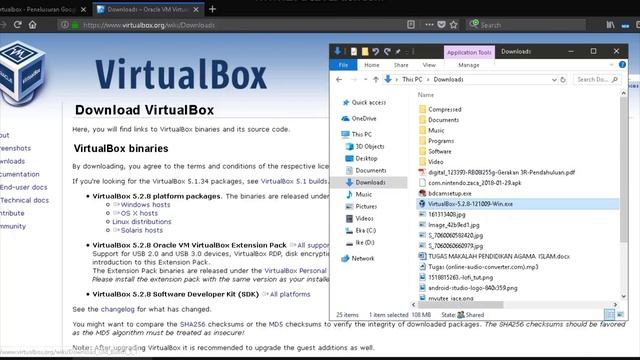This screenshot has width=640, height=360.
Task: Open Technical docs in site sidebar
Action: click(x=24, y=200)
